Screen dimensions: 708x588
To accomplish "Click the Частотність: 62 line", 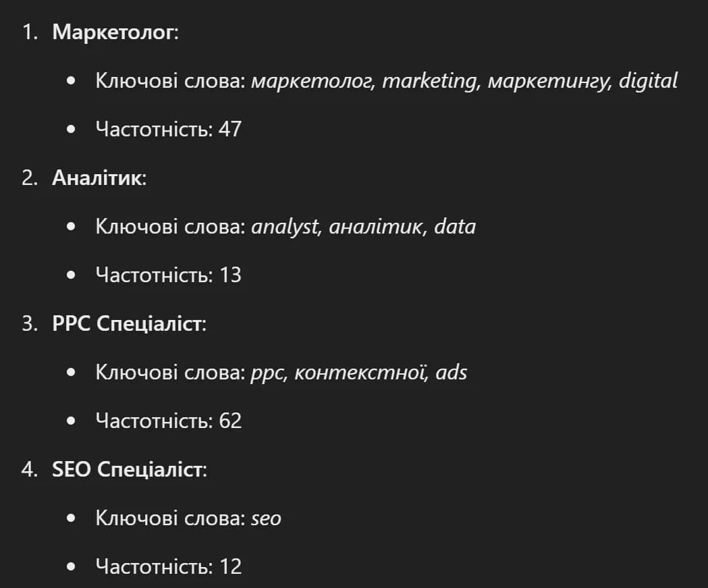I will point(169,421).
